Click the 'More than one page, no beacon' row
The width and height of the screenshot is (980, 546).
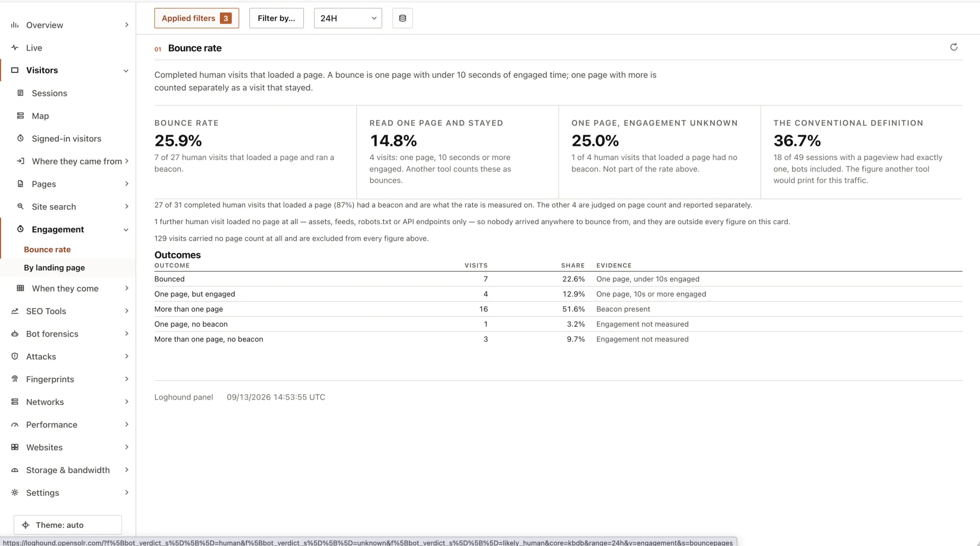[x=558, y=339]
